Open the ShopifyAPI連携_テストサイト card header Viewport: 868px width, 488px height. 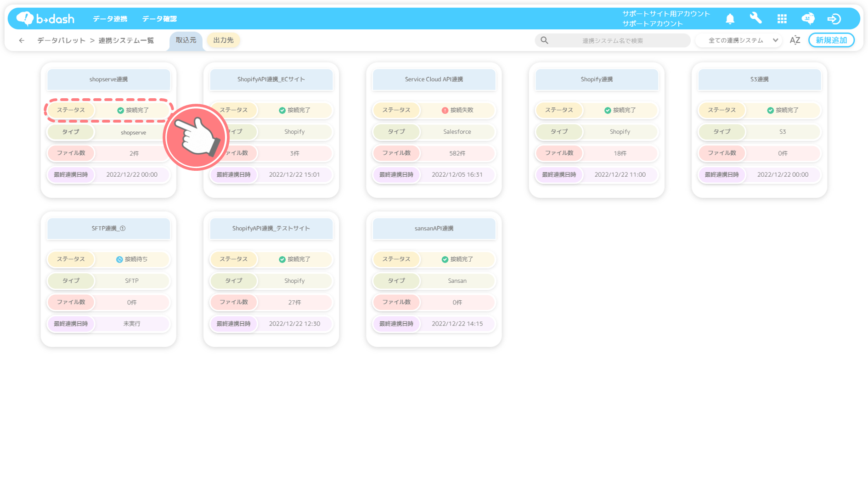[271, 229]
